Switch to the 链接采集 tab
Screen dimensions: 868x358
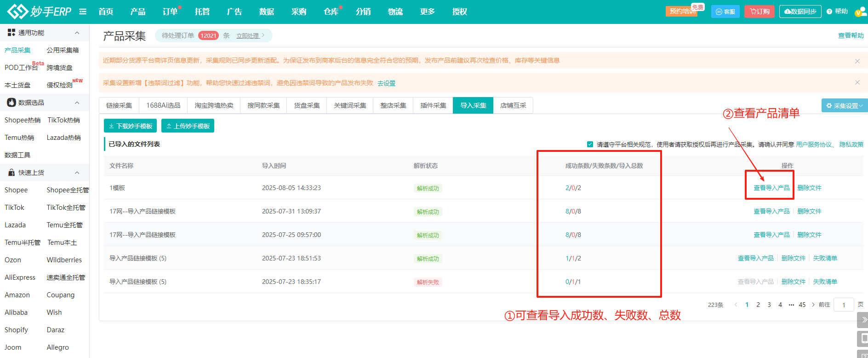click(x=119, y=105)
